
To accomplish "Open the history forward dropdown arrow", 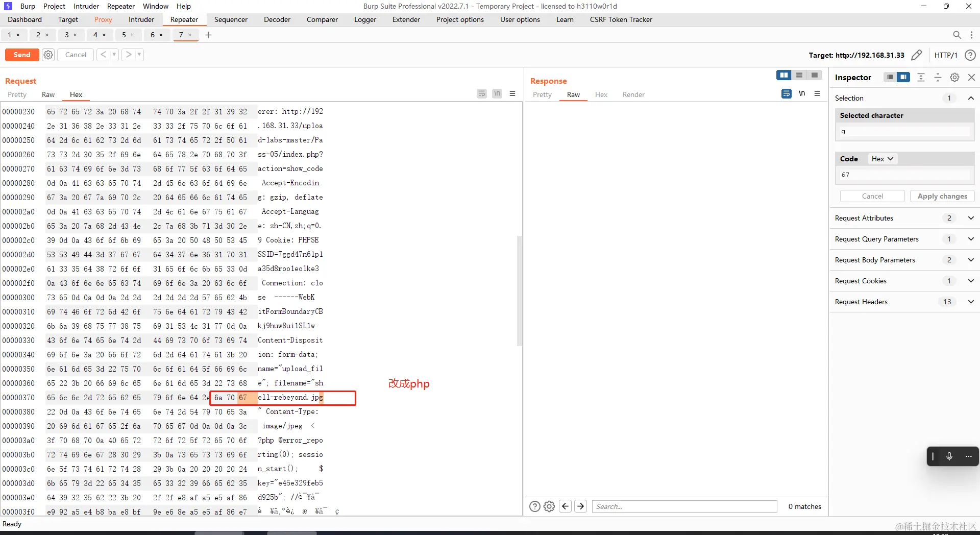I will click(139, 55).
